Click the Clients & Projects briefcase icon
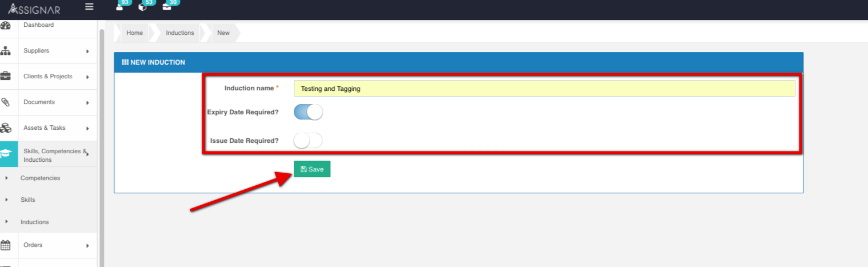This screenshot has height=267, width=868. tap(6, 77)
